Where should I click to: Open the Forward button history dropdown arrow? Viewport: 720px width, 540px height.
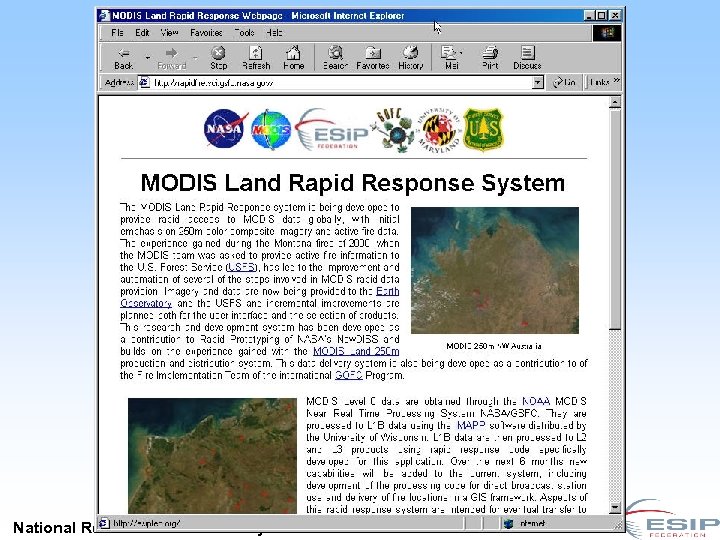tap(195, 58)
